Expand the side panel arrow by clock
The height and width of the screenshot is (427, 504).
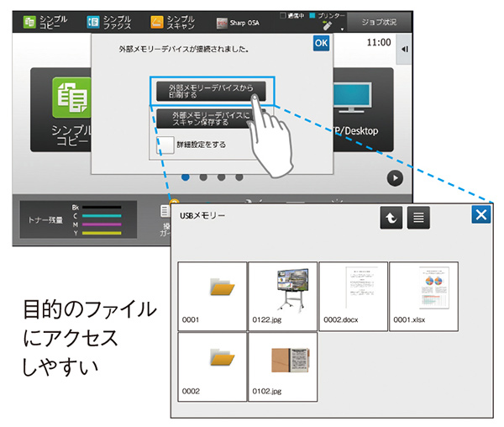pyautogui.click(x=405, y=49)
